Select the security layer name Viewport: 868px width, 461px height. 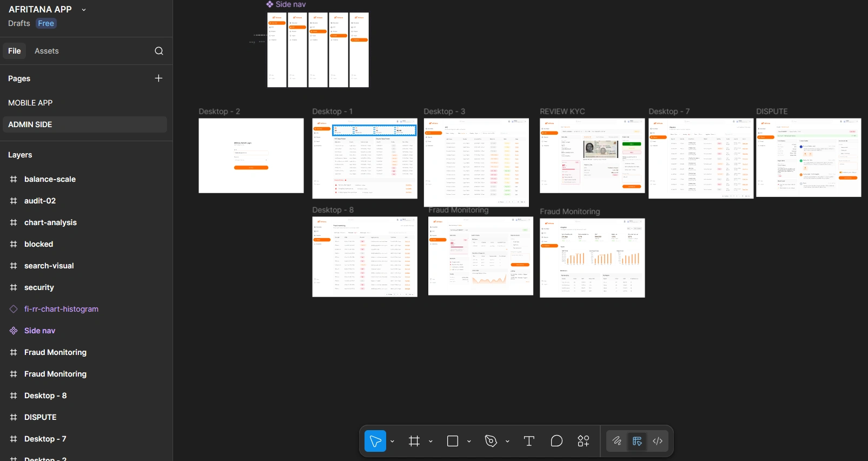pyautogui.click(x=39, y=287)
